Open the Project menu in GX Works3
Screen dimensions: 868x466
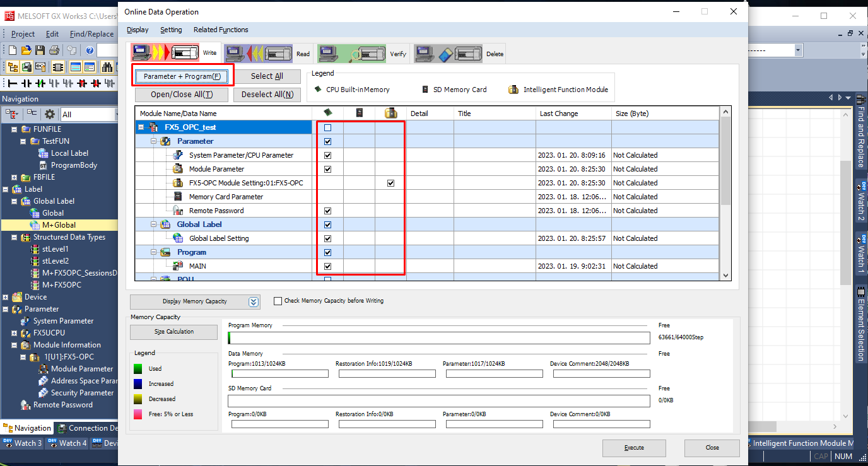click(23, 34)
